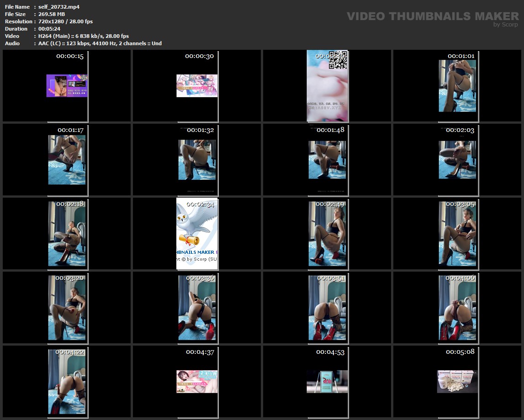
Task: Click the white owl logo frame at 00:02:34
Action: (x=197, y=234)
